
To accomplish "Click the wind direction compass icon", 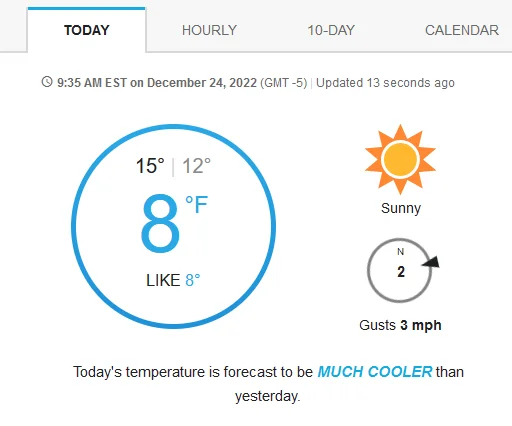I will click(x=400, y=270).
